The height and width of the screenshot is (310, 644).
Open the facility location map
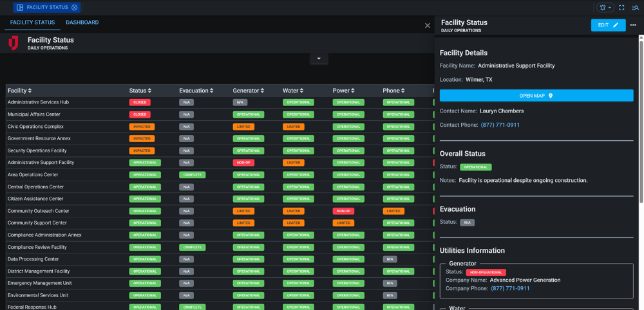click(536, 96)
